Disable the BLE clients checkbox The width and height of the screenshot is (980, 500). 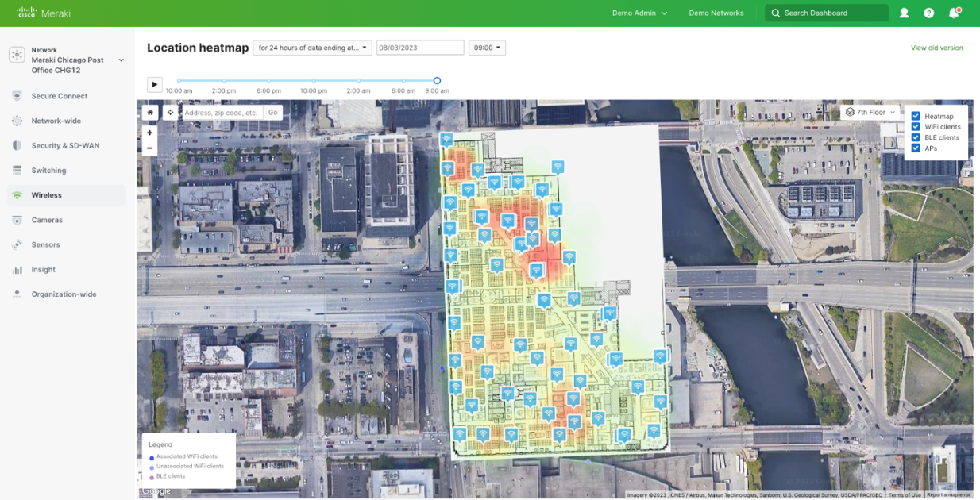[916, 137]
